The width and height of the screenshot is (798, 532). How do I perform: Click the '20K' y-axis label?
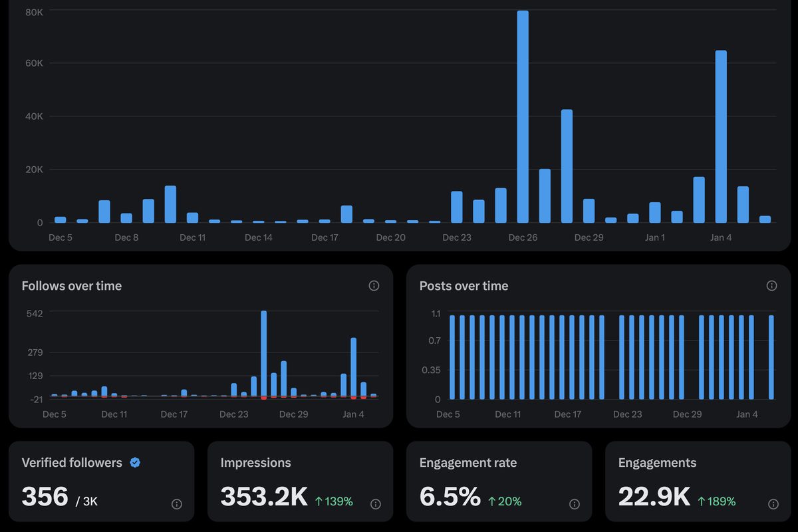pyautogui.click(x=34, y=170)
